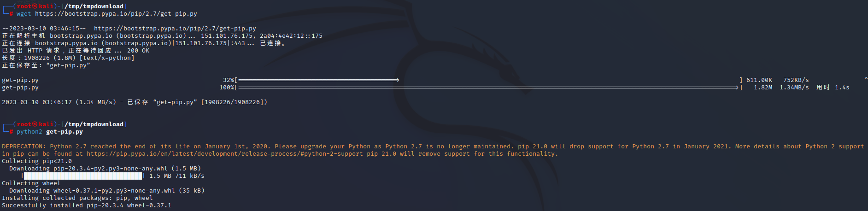Click the bold get-pip.py argument after python2
Image resolution: width=868 pixels, height=211 pixels.
[x=65, y=132]
